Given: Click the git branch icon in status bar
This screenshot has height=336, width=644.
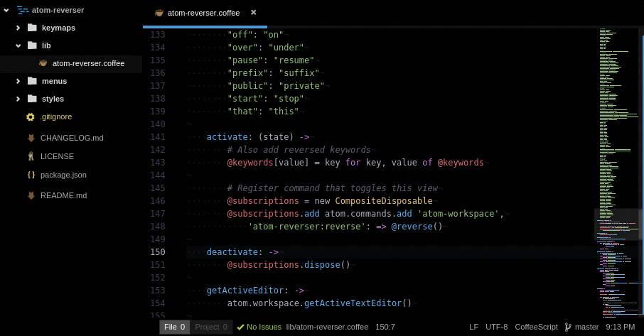Looking at the screenshot, I should (x=568, y=327).
